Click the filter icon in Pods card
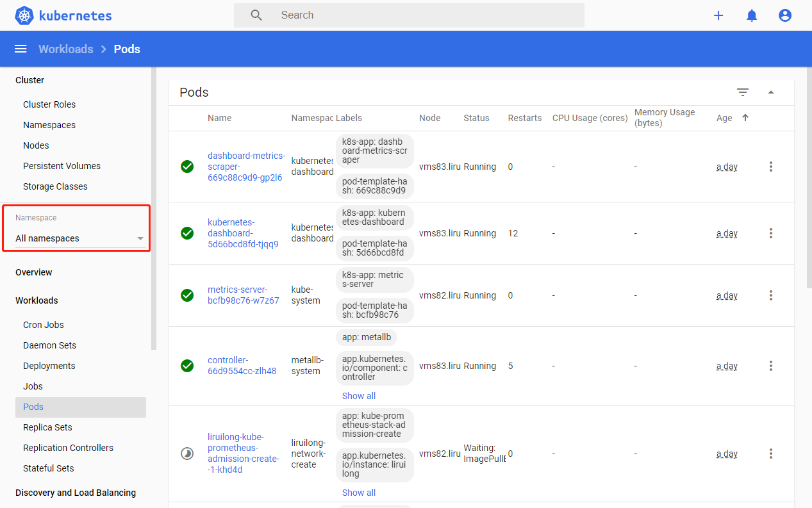 pos(743,92)
